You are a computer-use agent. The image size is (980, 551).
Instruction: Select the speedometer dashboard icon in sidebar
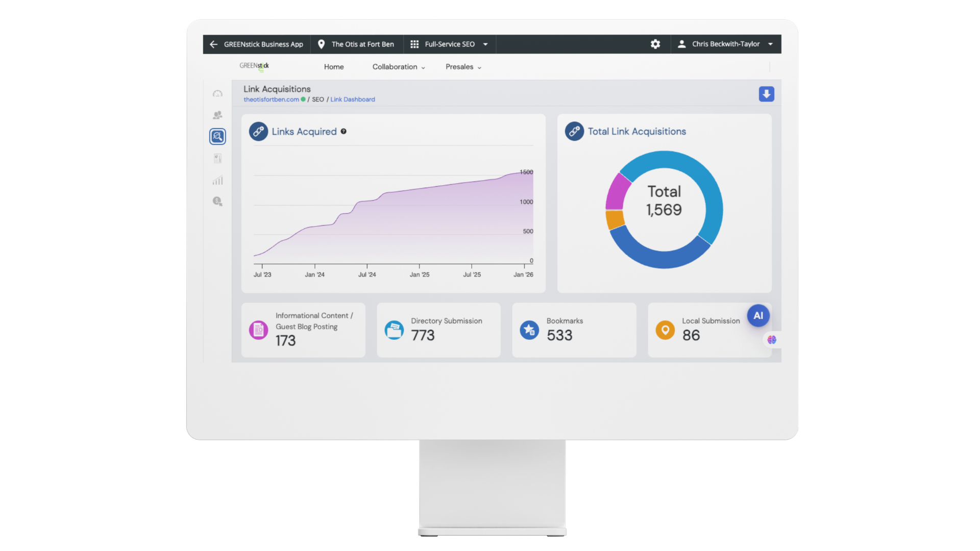click(x=218, y=93)
